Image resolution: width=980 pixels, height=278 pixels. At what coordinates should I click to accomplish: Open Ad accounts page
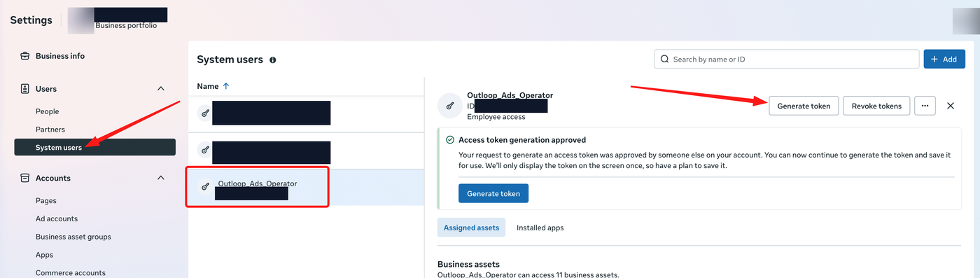pyautogui.click(x=57, y=218)
